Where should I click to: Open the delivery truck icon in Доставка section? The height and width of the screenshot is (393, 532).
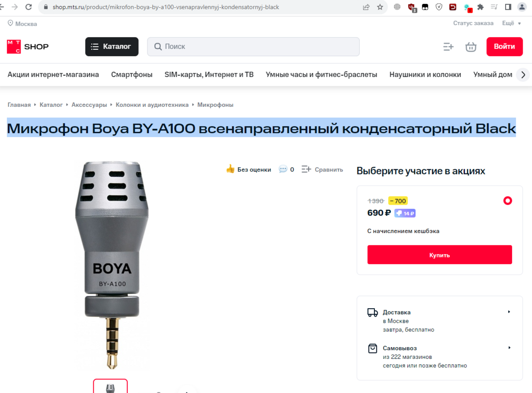[x=372, y=312]
